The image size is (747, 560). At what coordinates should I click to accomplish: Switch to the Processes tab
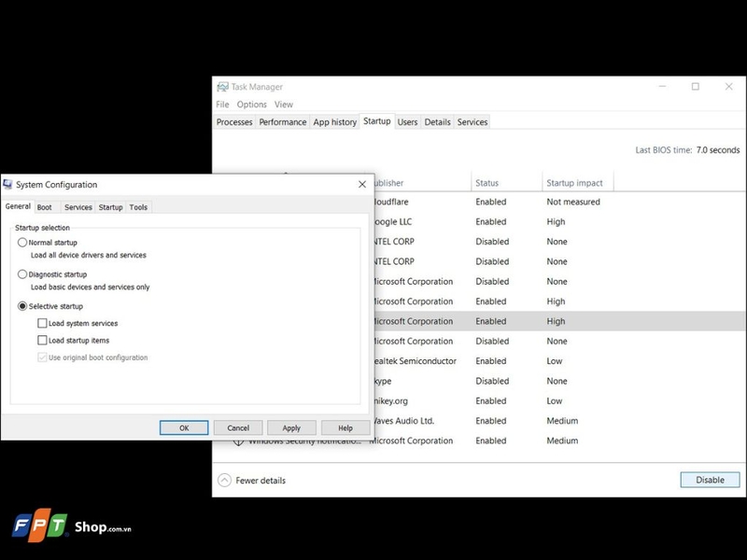pyautogui.click(x=234, y=122)
